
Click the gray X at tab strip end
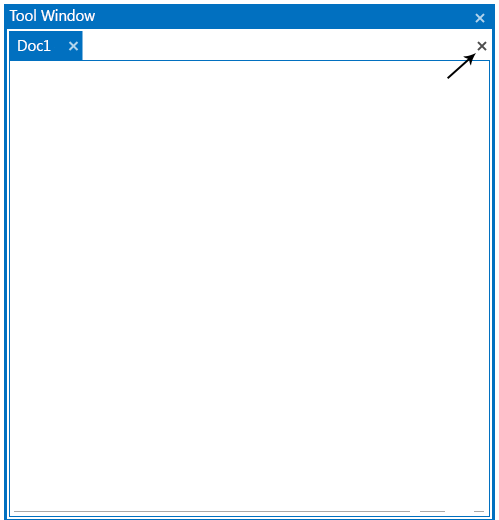pyautogui.click(x=482, y=46)
